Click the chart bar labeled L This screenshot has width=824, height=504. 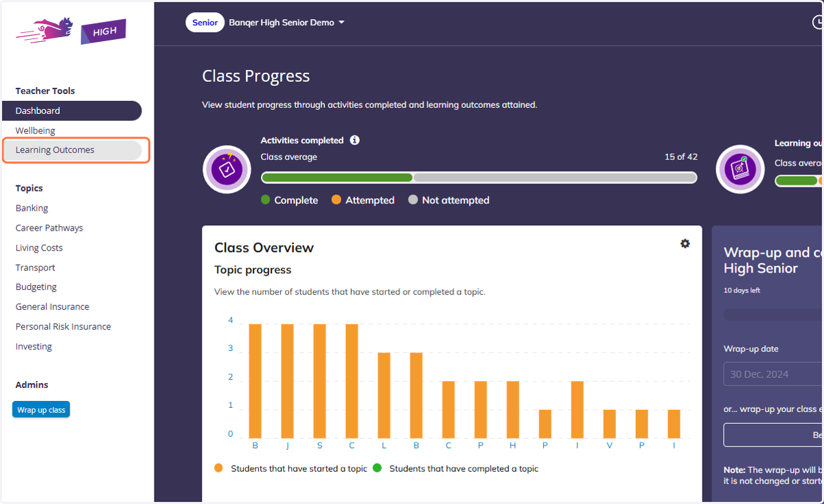[x=384, y=396]
